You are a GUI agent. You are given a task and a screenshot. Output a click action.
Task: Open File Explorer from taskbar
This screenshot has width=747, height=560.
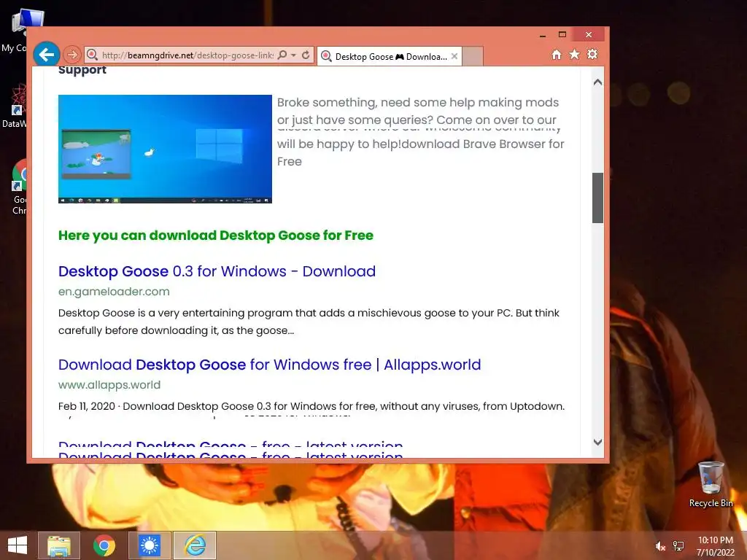59,545
